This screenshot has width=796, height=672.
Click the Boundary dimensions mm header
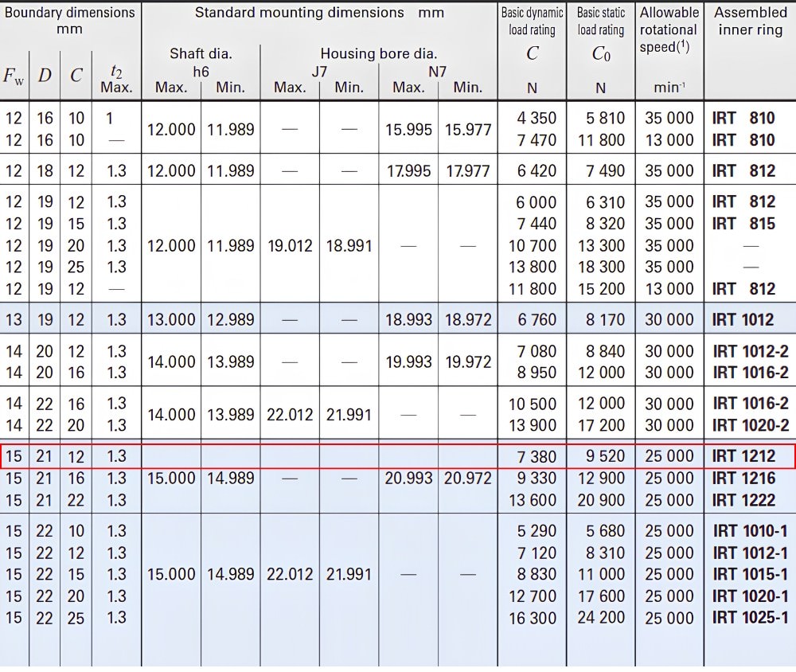(x=70, y=21)
